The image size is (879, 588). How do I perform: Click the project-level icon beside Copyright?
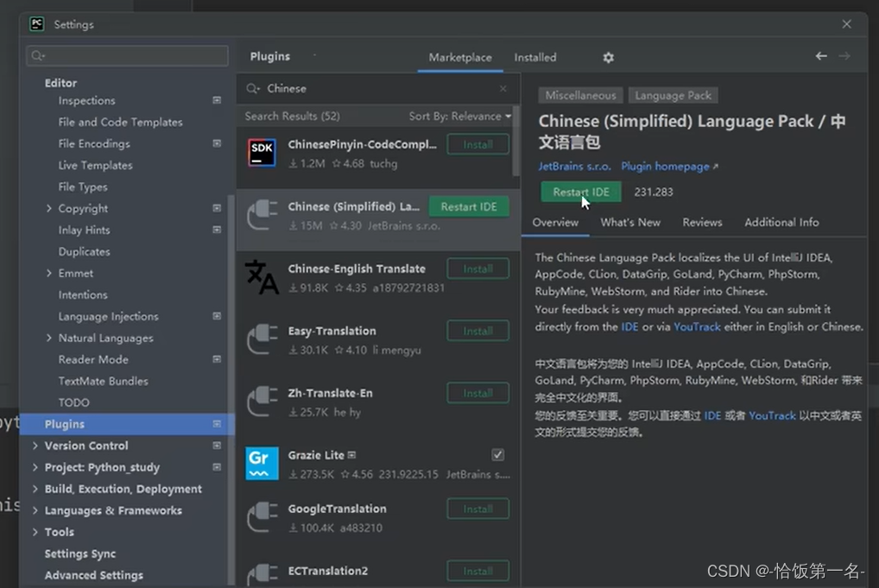point(217,208)
